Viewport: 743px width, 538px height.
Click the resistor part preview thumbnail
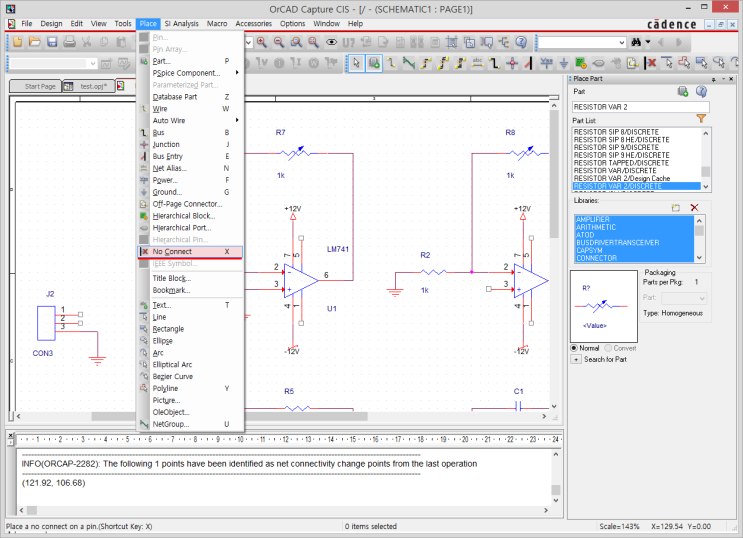tap(604, 306)
